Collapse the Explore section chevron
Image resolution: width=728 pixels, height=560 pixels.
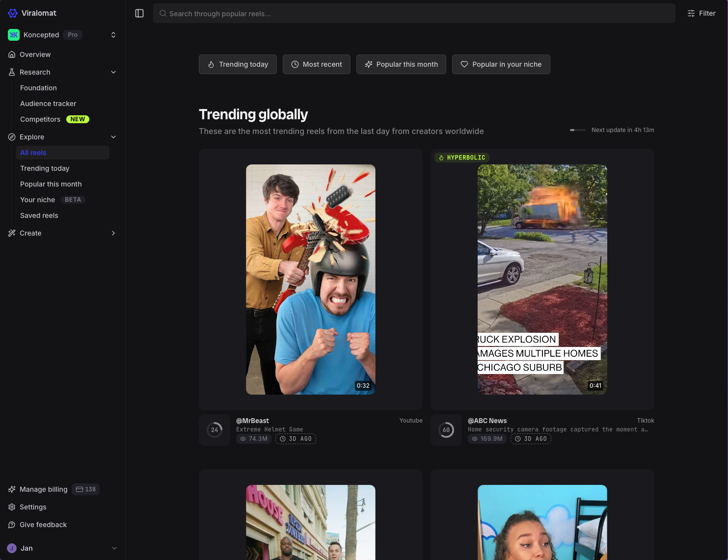click(x=113, y=137)
